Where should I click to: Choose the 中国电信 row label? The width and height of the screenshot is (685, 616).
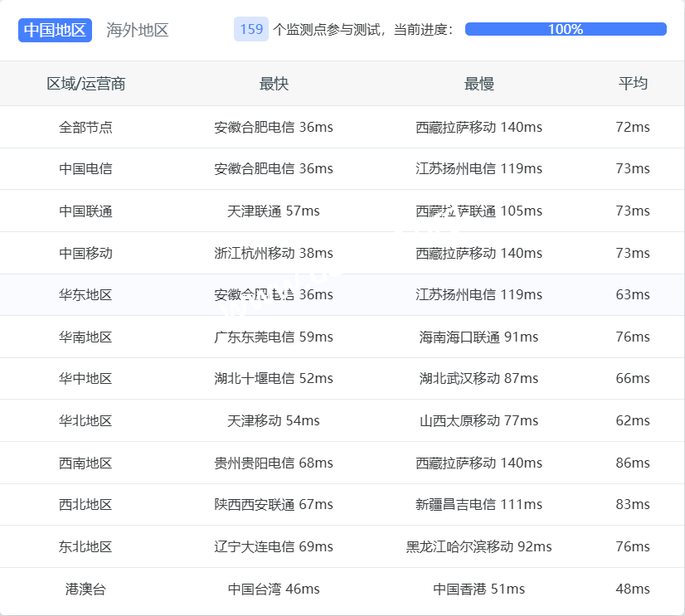[85, 168]
